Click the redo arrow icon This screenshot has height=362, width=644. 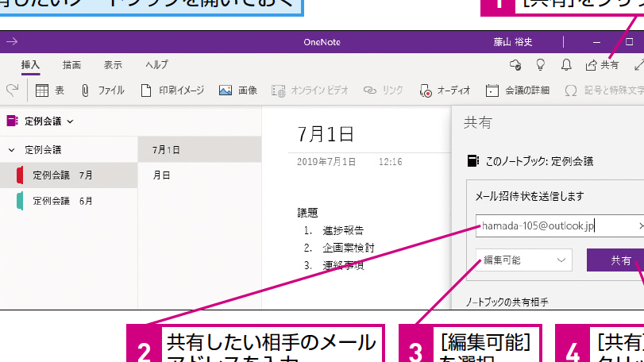click(x=13, y=90)
